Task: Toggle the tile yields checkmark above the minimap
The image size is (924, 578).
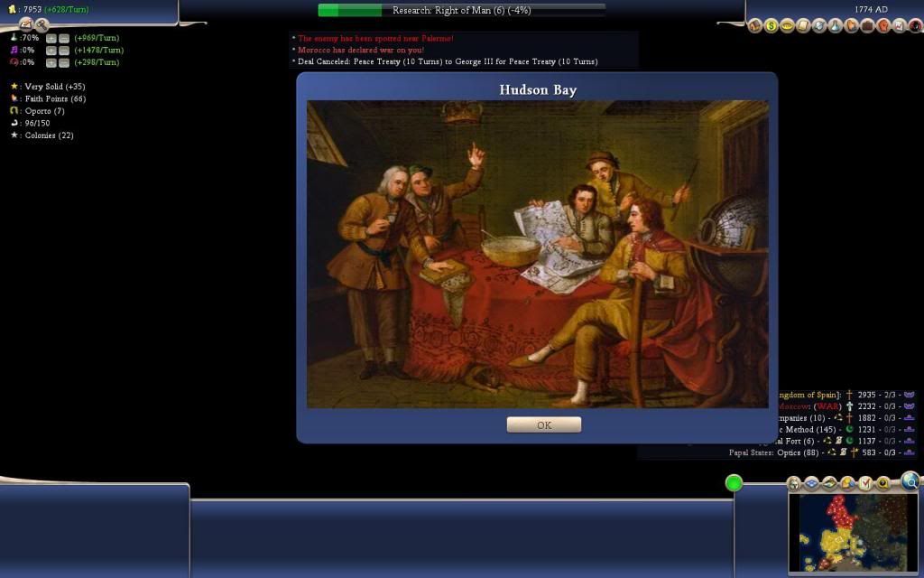Action: coord(864,482)
